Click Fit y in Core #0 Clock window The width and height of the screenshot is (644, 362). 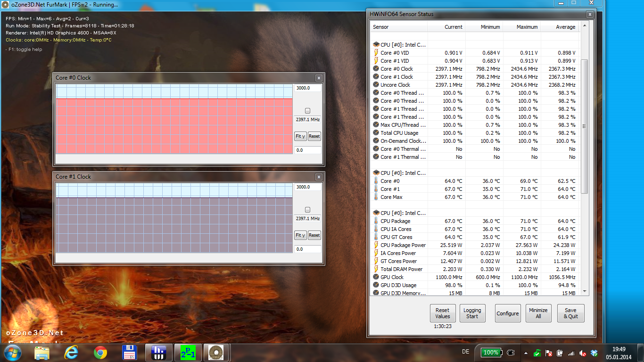pyautogui.click(x=300, y=136)
